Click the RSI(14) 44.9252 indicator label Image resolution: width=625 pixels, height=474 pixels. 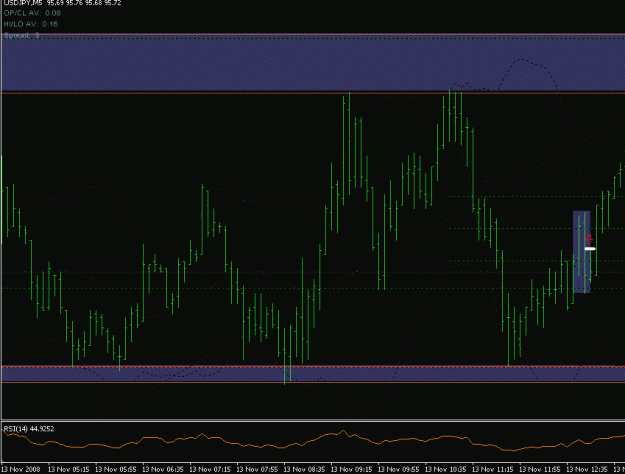pos(29,429)
